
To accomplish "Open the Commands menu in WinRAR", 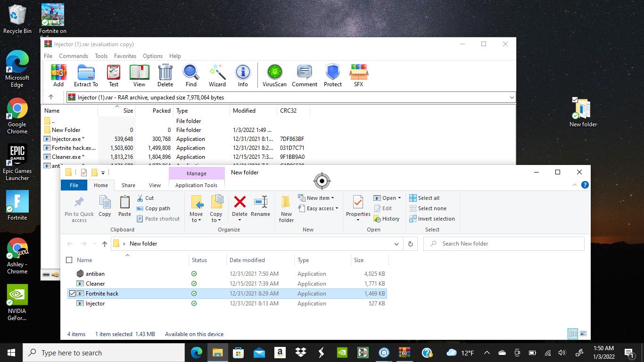I will (x=74, y=56).
